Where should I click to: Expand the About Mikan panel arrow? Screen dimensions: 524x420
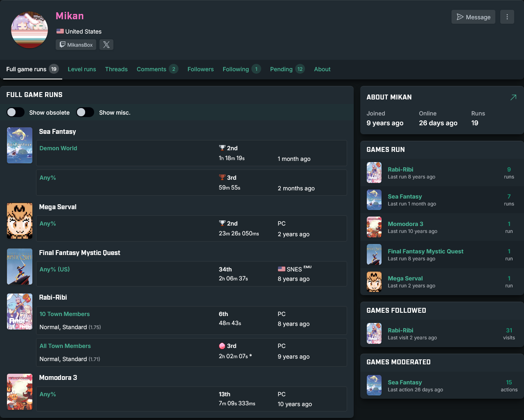point(513,97)
